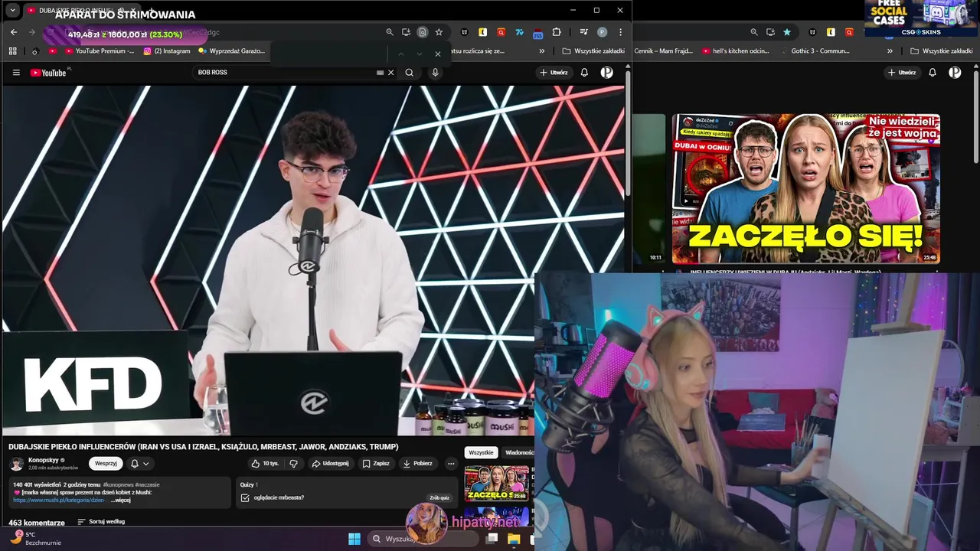Expand description with ...więcej
The width and height of the screenshot is (980, 551).
121,500
